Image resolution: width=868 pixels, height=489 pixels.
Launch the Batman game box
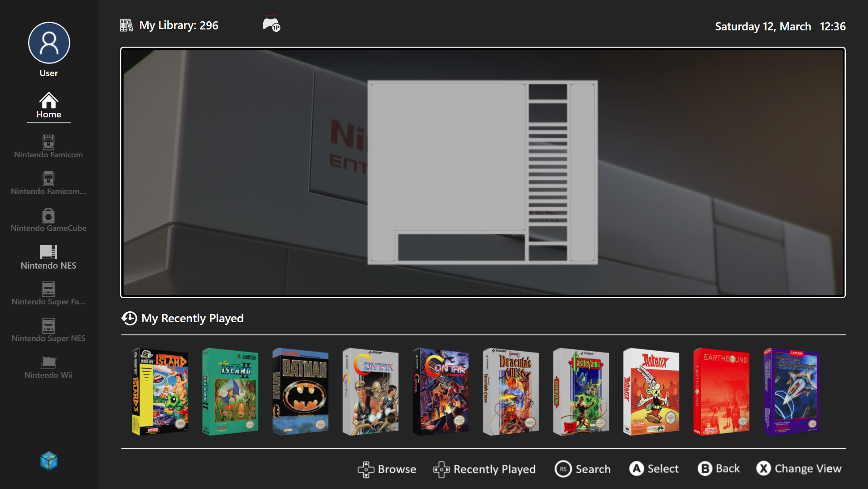tap(300, 392)
